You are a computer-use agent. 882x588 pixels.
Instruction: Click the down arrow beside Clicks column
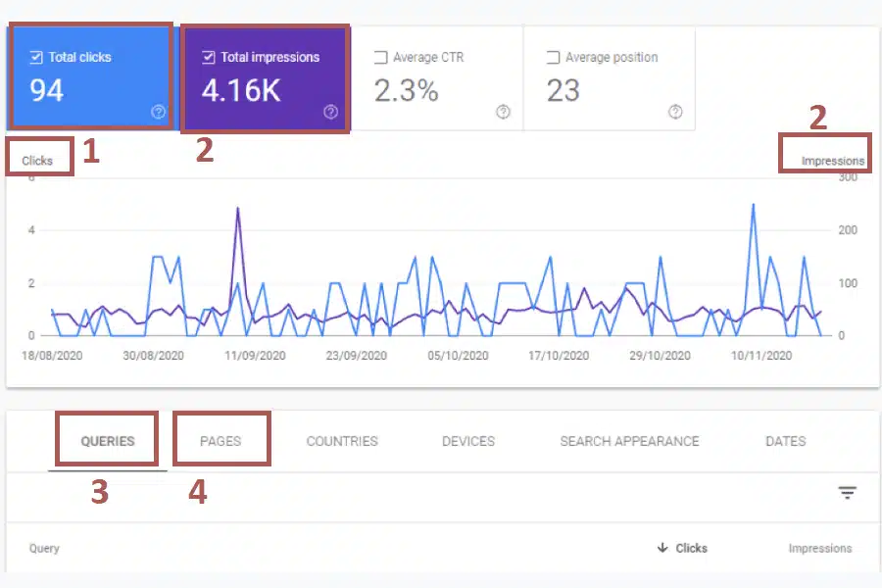tap(662, 549)
